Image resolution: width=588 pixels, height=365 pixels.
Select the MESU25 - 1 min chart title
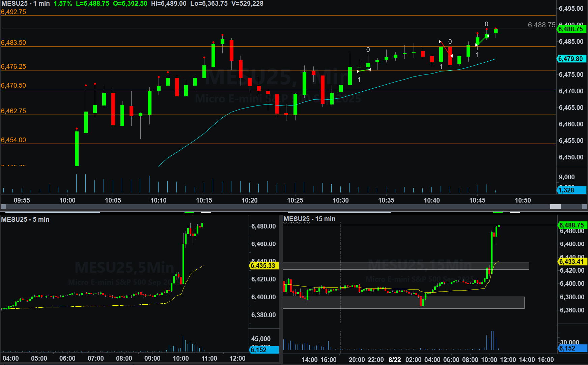coord(26,4)
